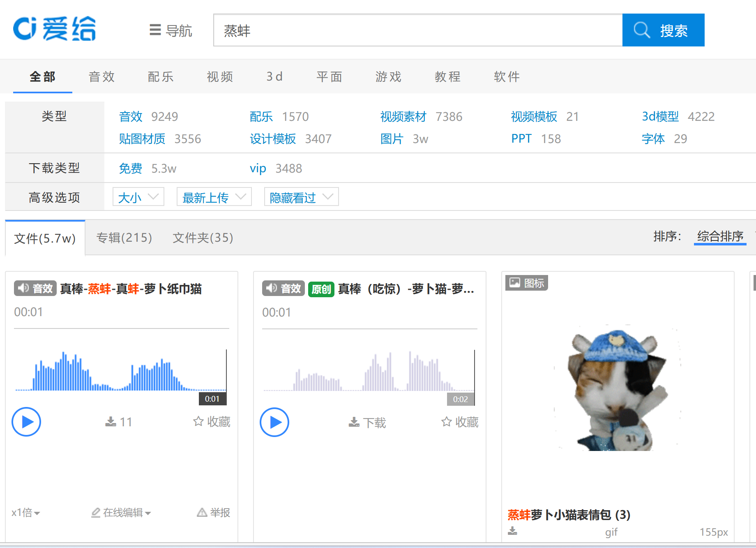The width and height of the screenshot is (756, 548).
Task: Click download icon under cat gif
Action: 512,531
